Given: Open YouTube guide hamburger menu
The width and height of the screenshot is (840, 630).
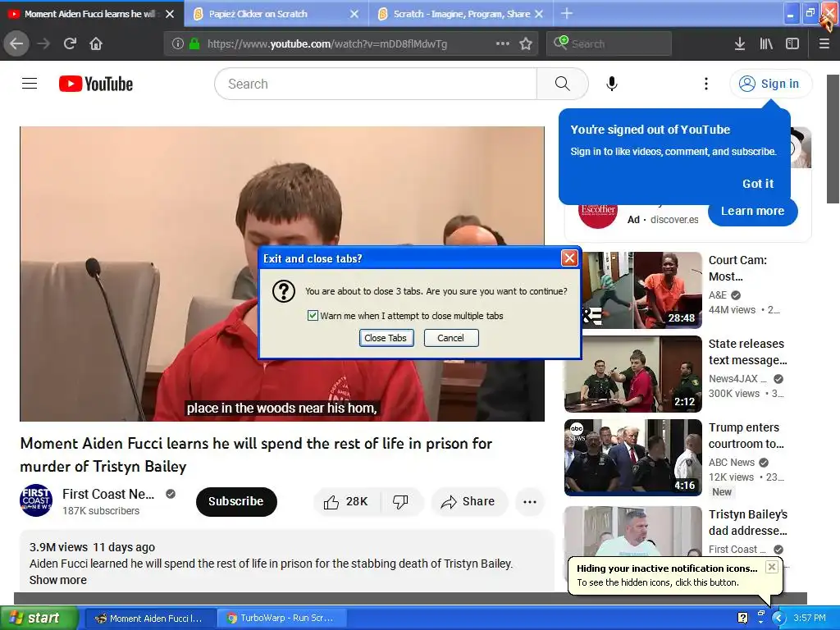Looking at the screenshot, I should click(x=30, y=84).
